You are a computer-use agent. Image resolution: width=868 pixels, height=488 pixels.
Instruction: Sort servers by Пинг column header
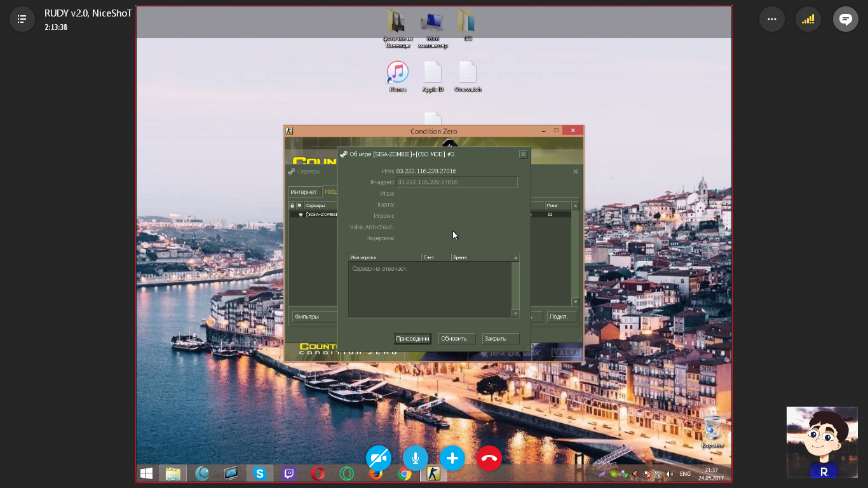coord(557,206)
